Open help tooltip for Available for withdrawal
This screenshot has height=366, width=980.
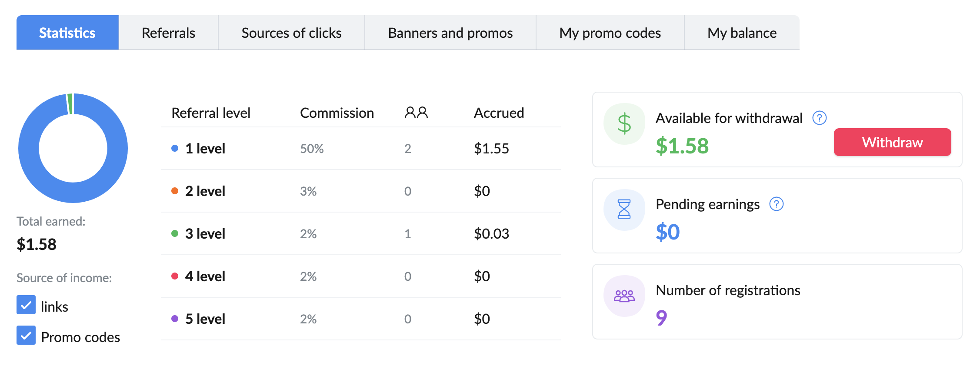pos(820,118)
